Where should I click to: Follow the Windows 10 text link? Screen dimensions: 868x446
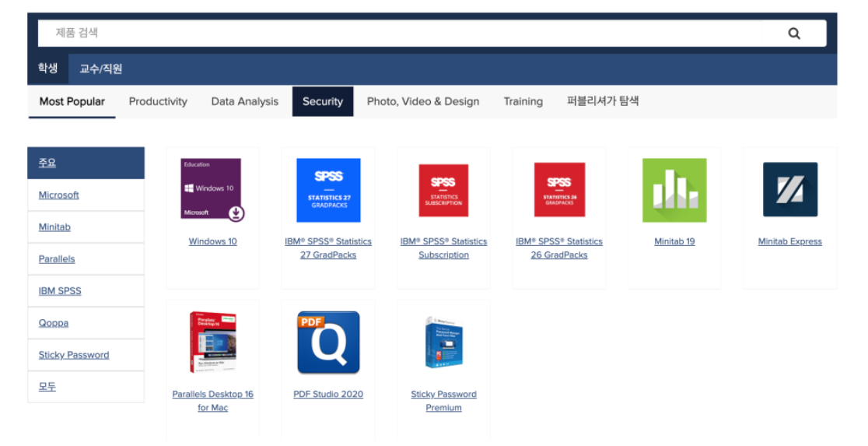point(212,241)
